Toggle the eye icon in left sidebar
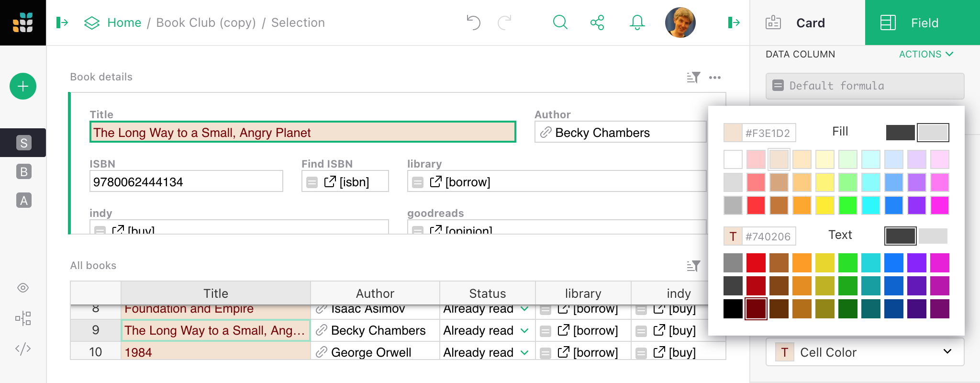 23,288
